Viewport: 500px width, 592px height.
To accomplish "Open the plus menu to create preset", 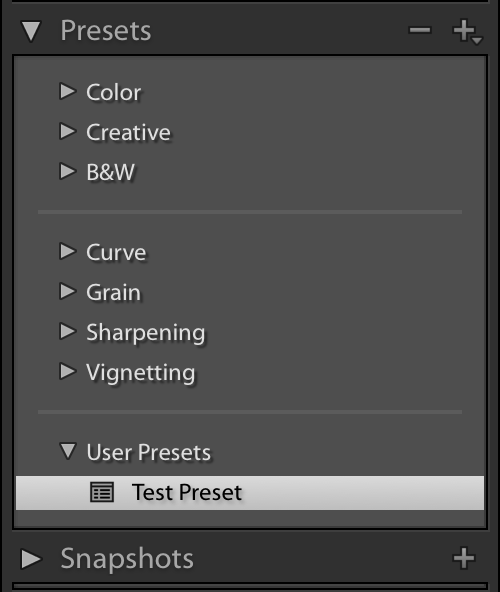I will point(467,32).
